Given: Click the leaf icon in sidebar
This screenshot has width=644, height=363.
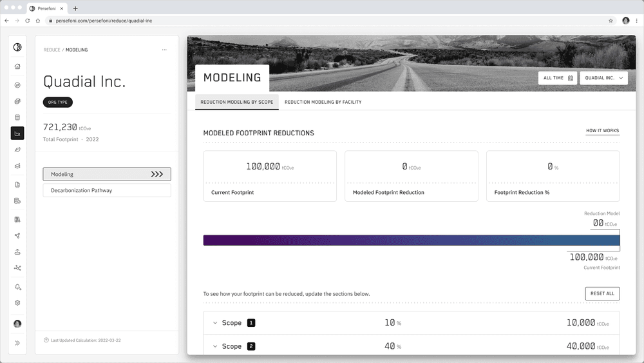Looking at the screenshot, I should [17, 150].
